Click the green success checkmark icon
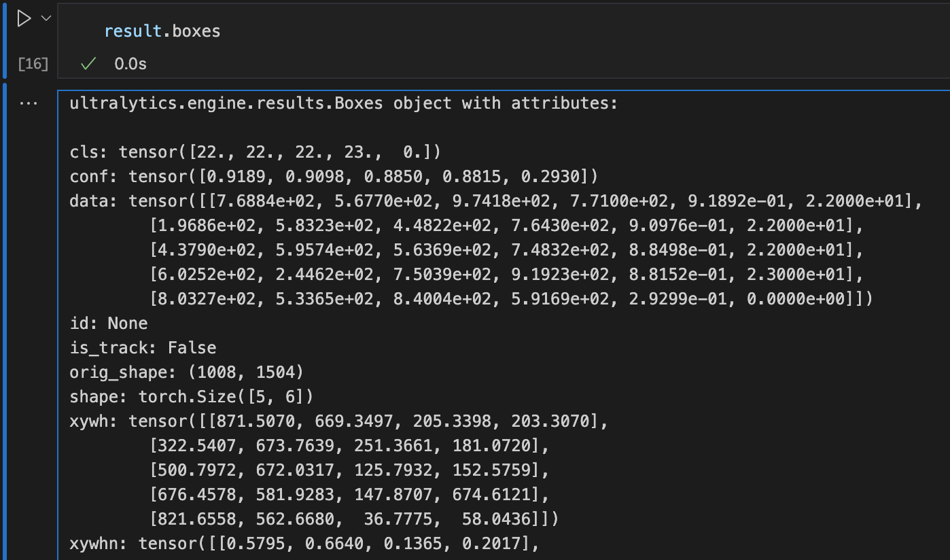950x560 pixels. point(88,64)
